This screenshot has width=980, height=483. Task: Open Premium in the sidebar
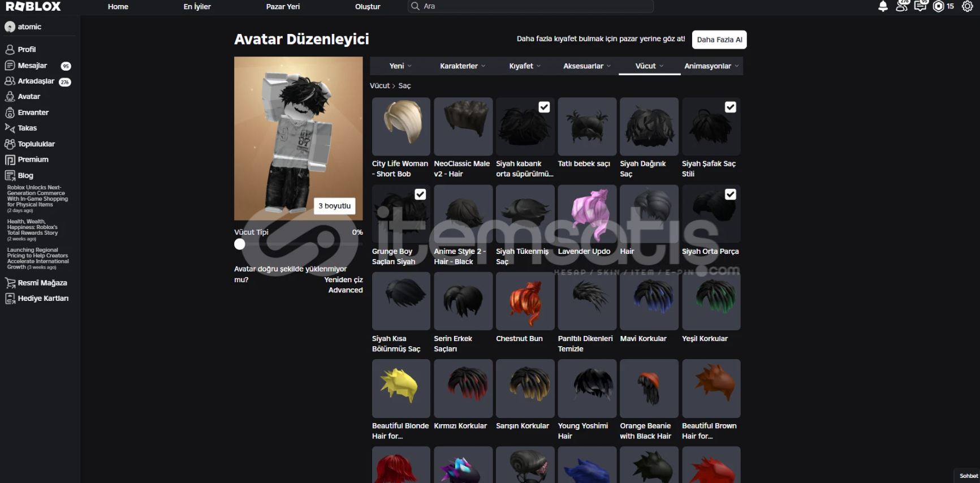click(x=27, y=159)
